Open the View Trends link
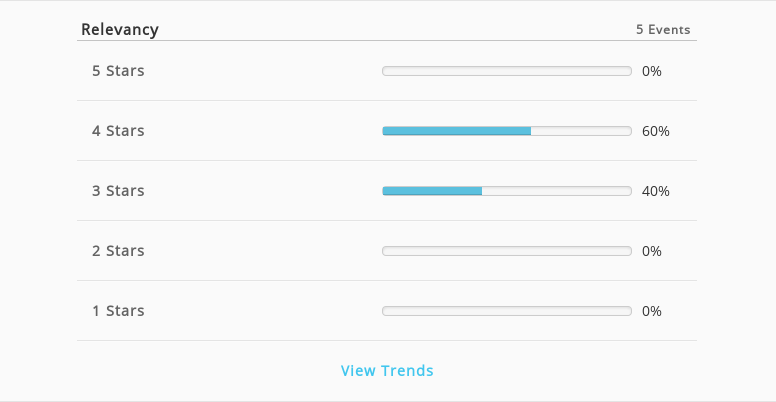Screen dimensions: 776x402 click(387, 370)
